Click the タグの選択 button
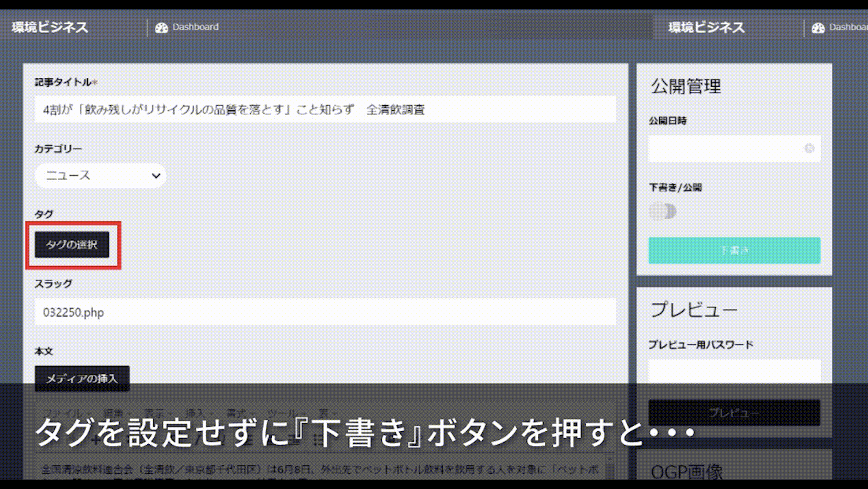The height and width of the screenshot is (489, 868). tap(72, 245)
